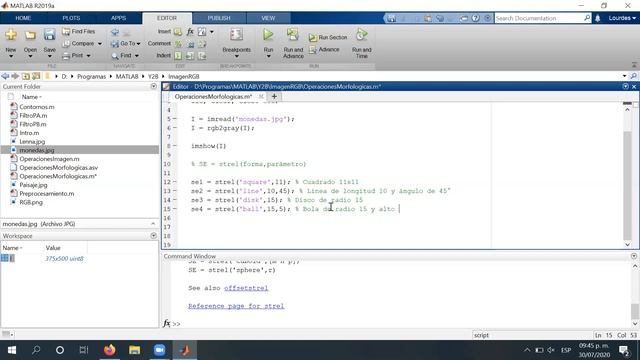Click the notifications bell icon

pyautogui.click(x=598, y=18)
